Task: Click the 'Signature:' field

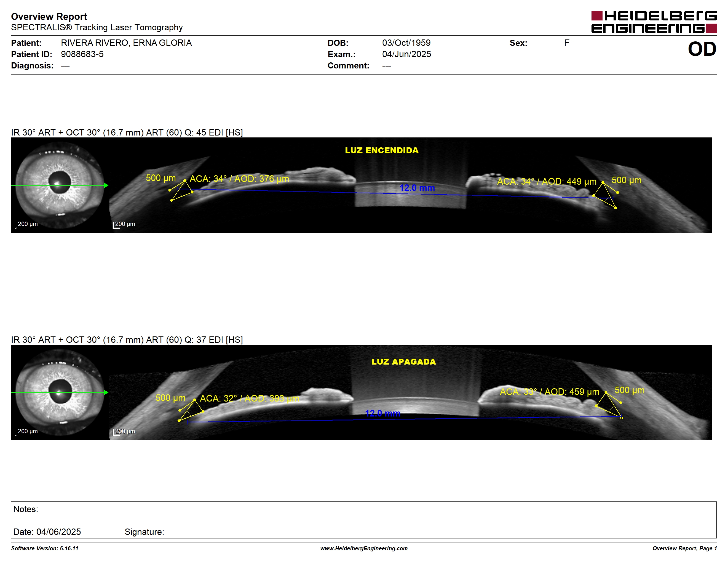Action: [144, 532]
